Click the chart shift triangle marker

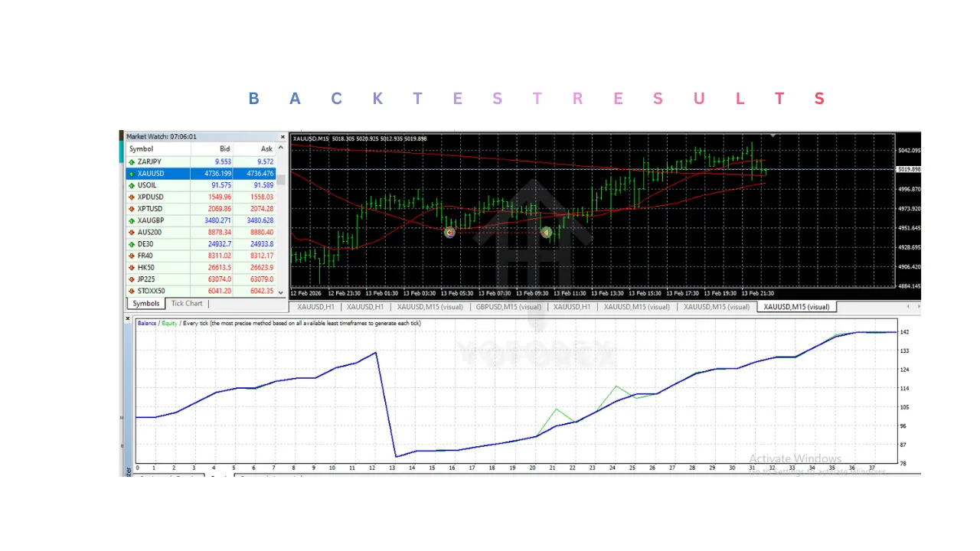click(x=773, y=137)
